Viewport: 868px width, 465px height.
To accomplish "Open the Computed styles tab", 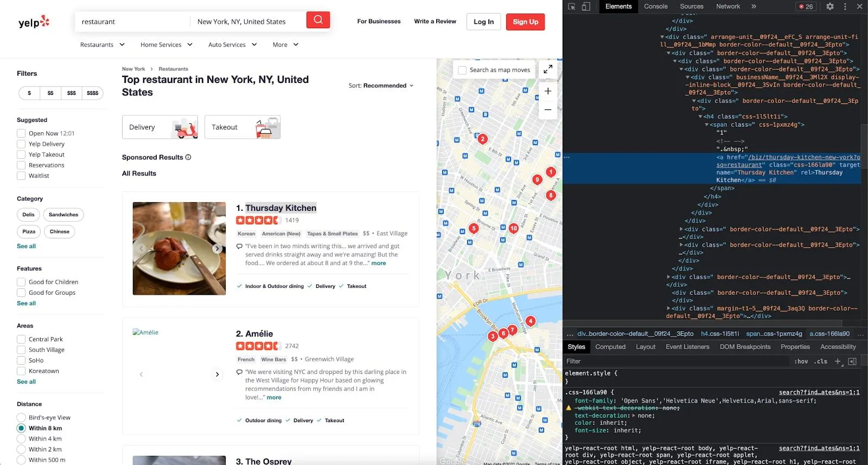I will tap(610, 347).
